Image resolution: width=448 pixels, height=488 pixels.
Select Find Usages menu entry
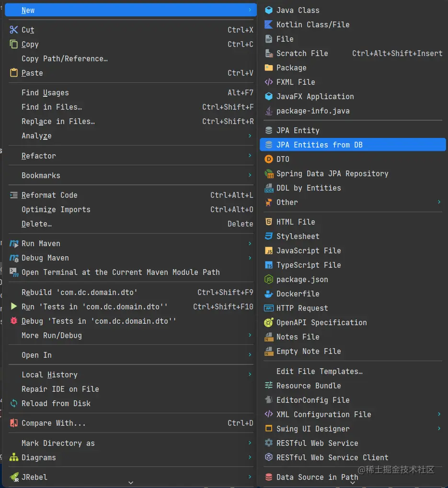point(131,93)
